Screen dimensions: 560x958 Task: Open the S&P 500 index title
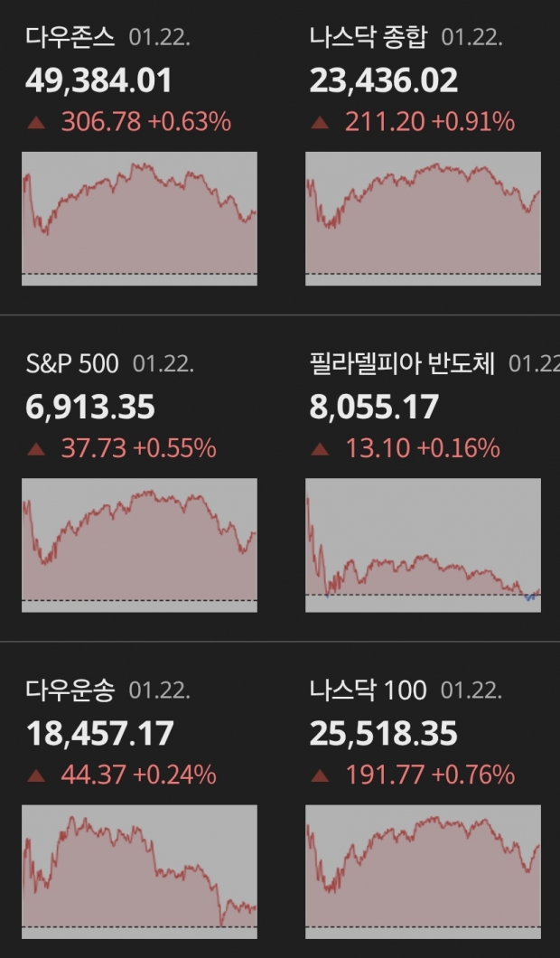click(x=72, y=364)
